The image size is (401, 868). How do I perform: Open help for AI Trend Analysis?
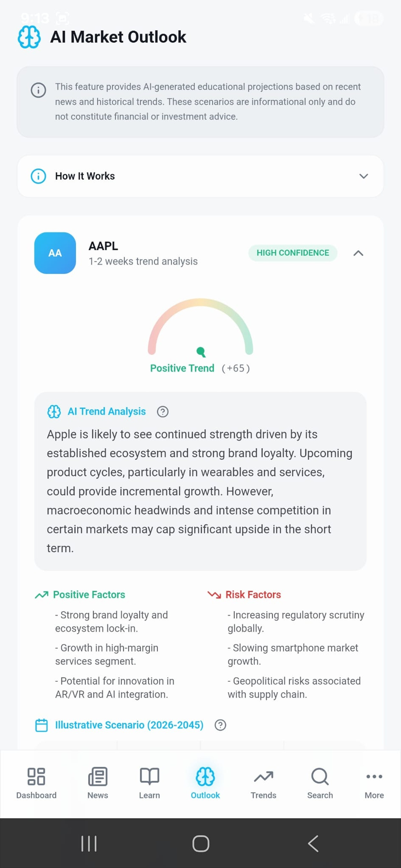click(x=162, y=411)
